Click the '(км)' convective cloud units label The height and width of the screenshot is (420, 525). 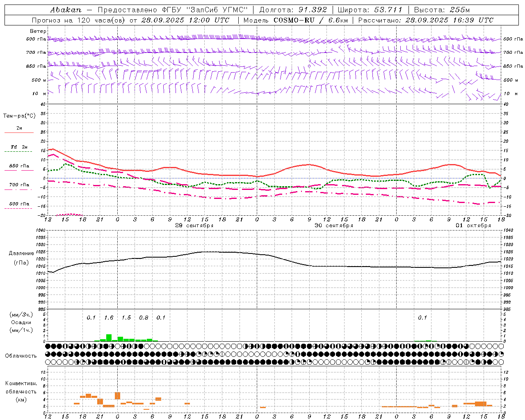[21, 399]
